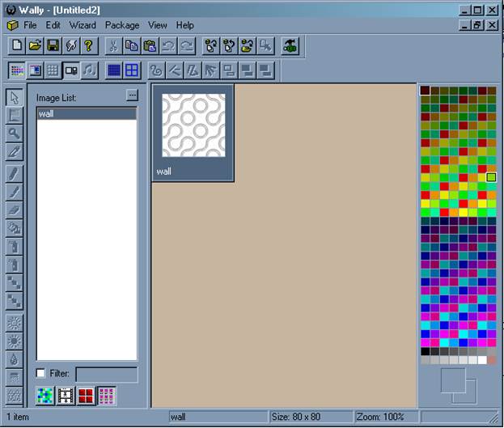Image resolution: width=504 pixels, height=428 pixels.
Task: Open the View menu
Action: pyautogui.click(x=158, y=25)
